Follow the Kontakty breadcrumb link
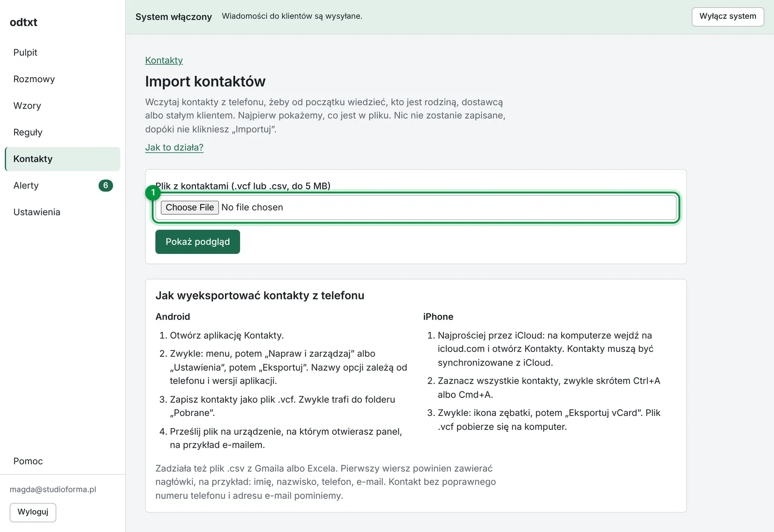774x532 pixels. tap(164, 60)
